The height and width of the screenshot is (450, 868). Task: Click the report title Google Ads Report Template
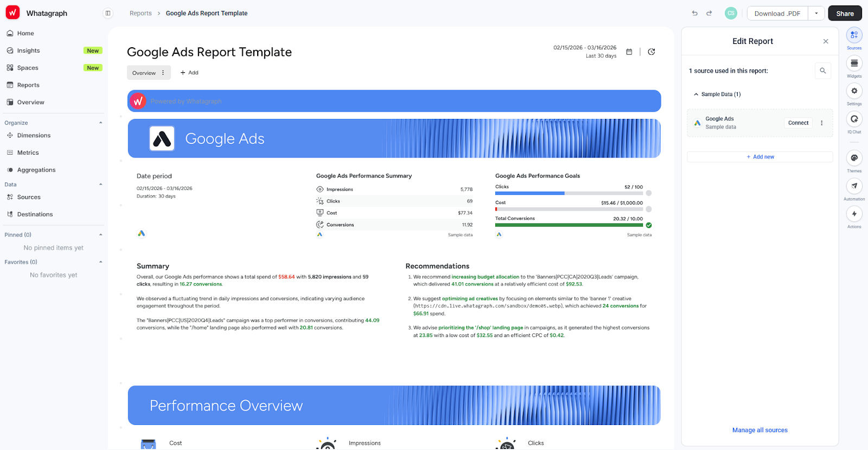(x=209, y=52)
